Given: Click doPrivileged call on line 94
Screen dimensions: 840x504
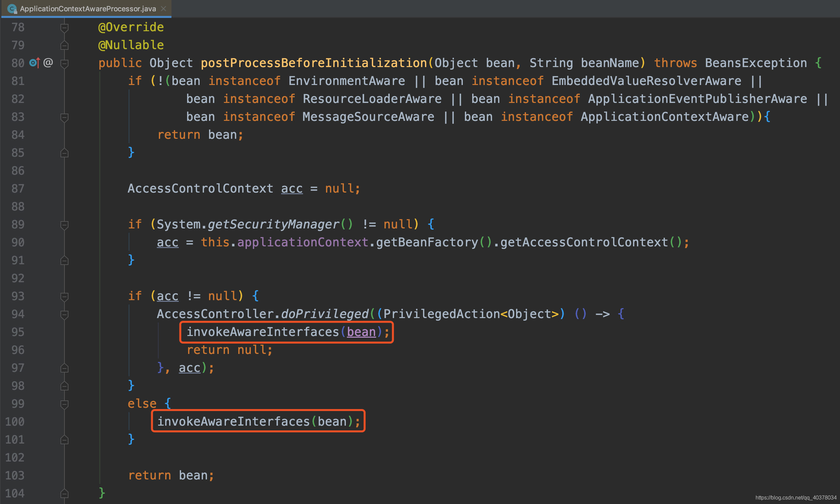Looking at the screenshot, I should pos(325,314).
